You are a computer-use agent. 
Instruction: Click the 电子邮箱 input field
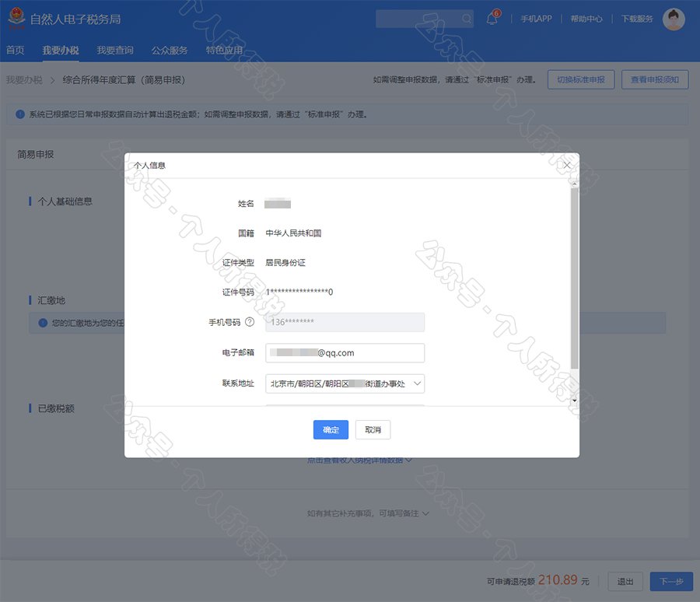tap(345, 353)
